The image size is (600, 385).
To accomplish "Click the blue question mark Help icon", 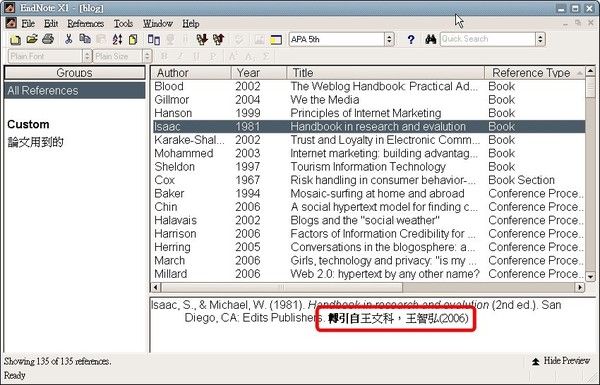I will tap(411, 39).
